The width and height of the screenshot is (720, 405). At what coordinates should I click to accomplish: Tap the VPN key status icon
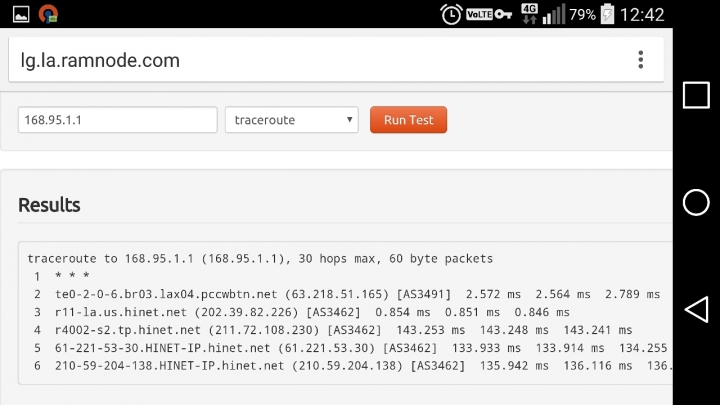point(503,15)
